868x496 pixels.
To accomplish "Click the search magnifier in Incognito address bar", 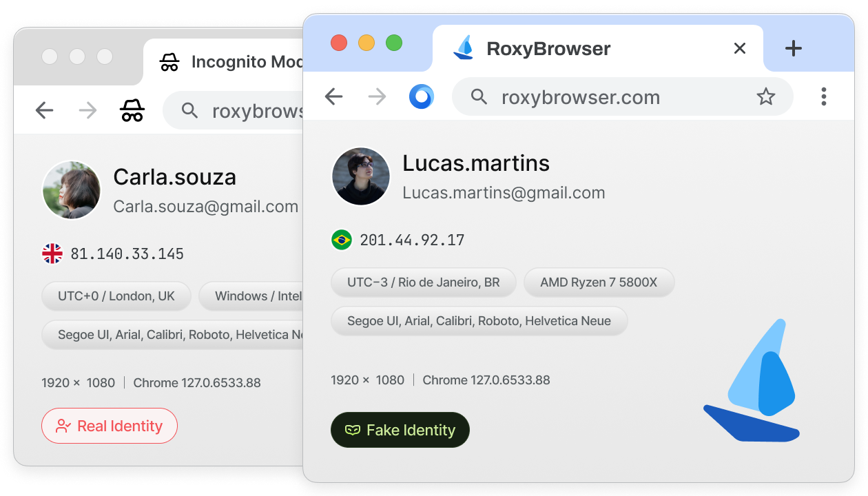I will tap(189, 110).
